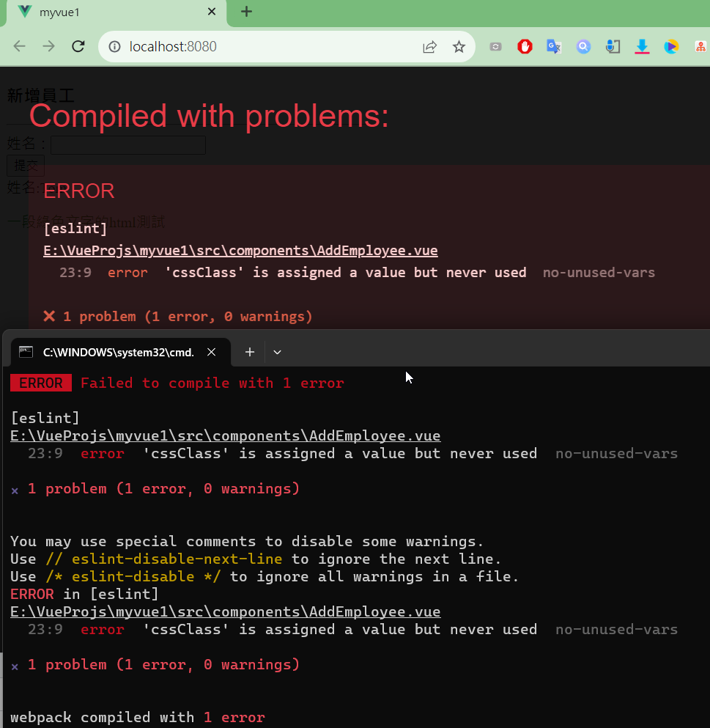710x728 pixels.
Task: Click the 新增員工 page heading
Action: tap(41, 95)
